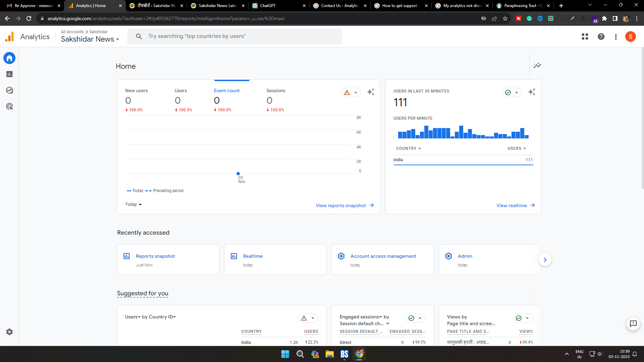Screen dimensions: 644x362
Task: Open Reports icon in left sidebar
Action: click(x=9, y=74)
